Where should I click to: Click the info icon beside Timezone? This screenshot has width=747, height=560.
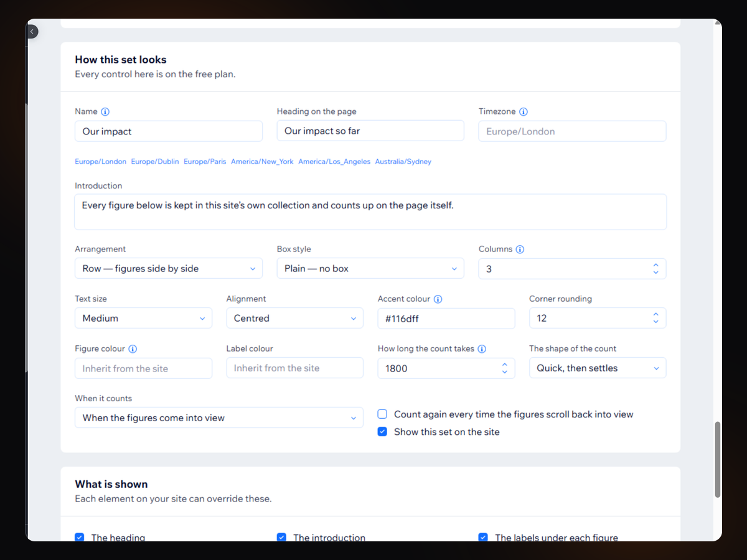pos(524,112)
